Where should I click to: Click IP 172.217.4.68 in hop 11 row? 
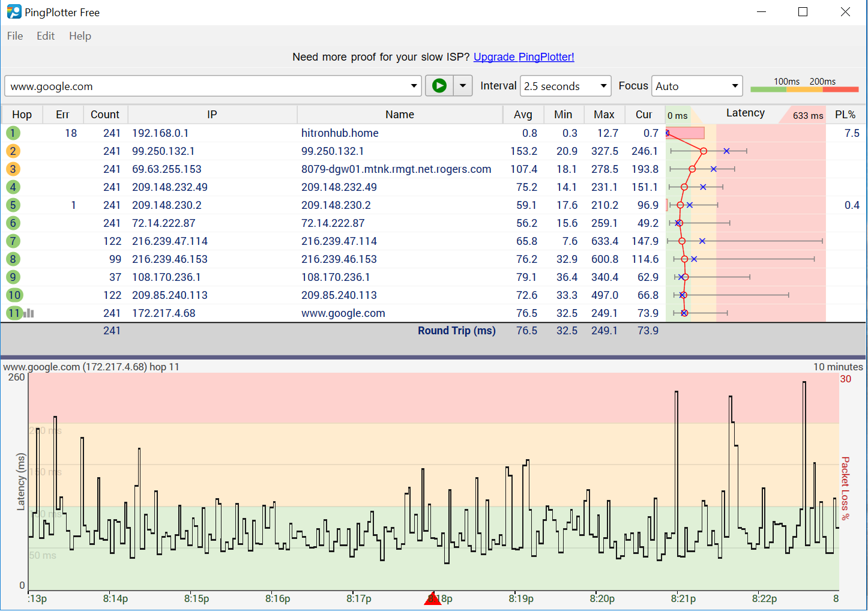click(x=164, y=313)
